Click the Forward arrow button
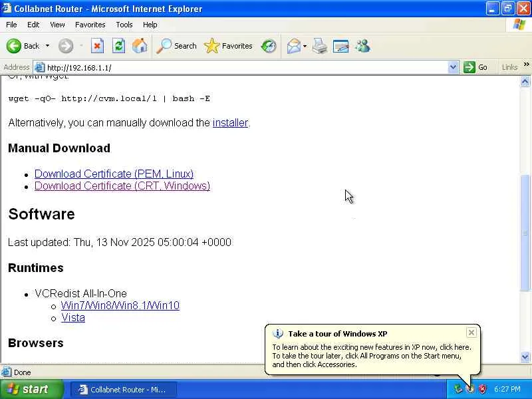532x399 pixels. point(65,46)
